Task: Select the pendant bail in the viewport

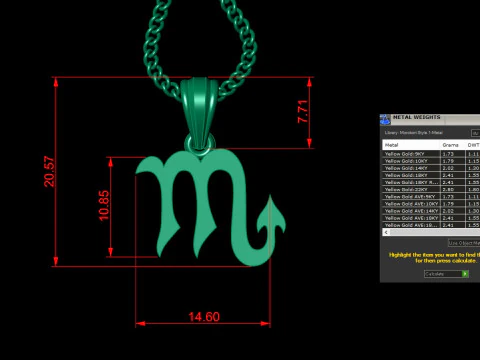Action: (x=199, y=112)
